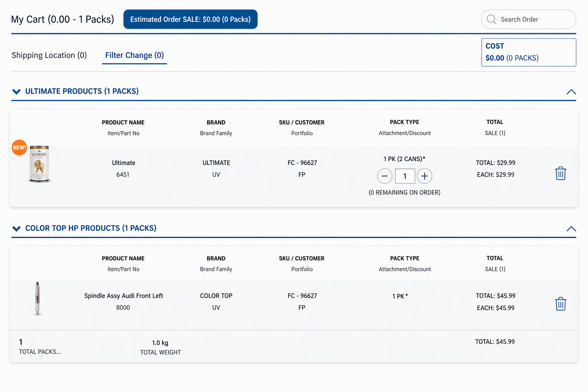The image size is (588, 392).
Task: Select the Filter Change (0) tab
Action: (x=134, y=56)
